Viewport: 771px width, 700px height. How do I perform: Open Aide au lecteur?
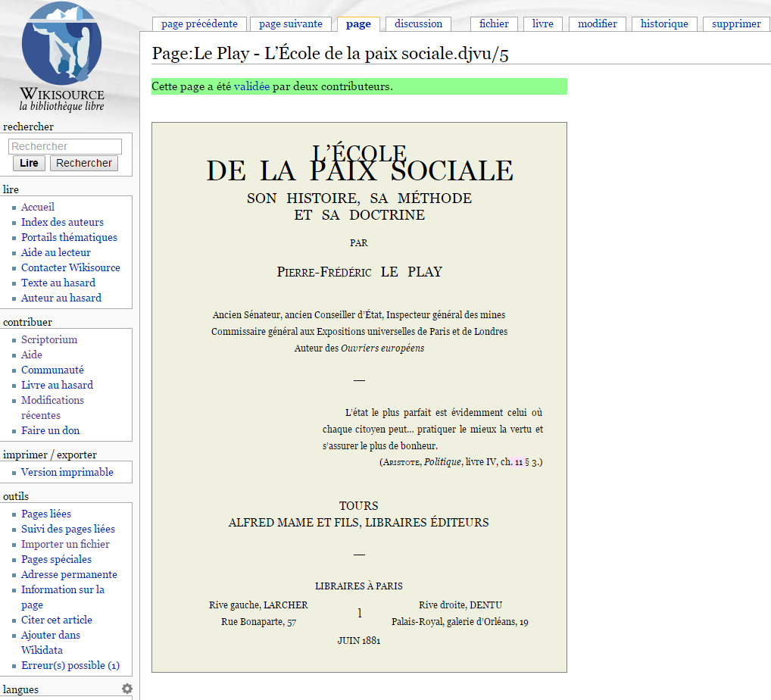pyautogui.click(x=56, y=253)
